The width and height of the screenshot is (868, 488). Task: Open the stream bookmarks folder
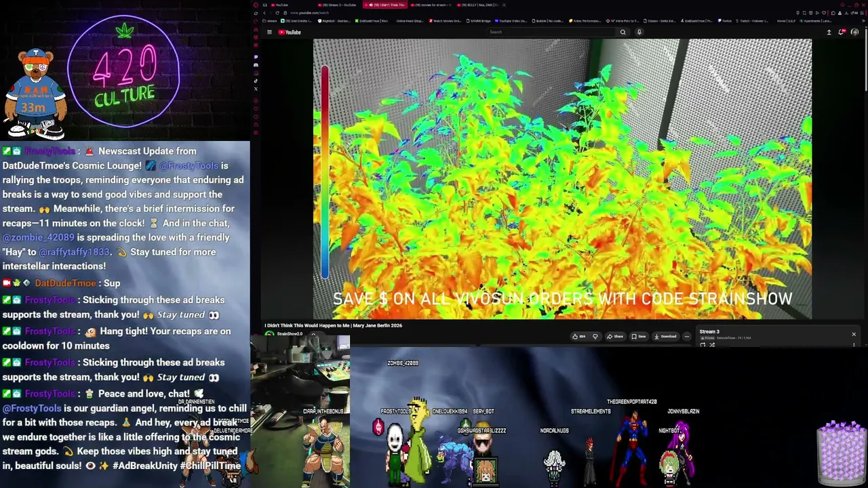pyautogui.click(x=270, y=21)
